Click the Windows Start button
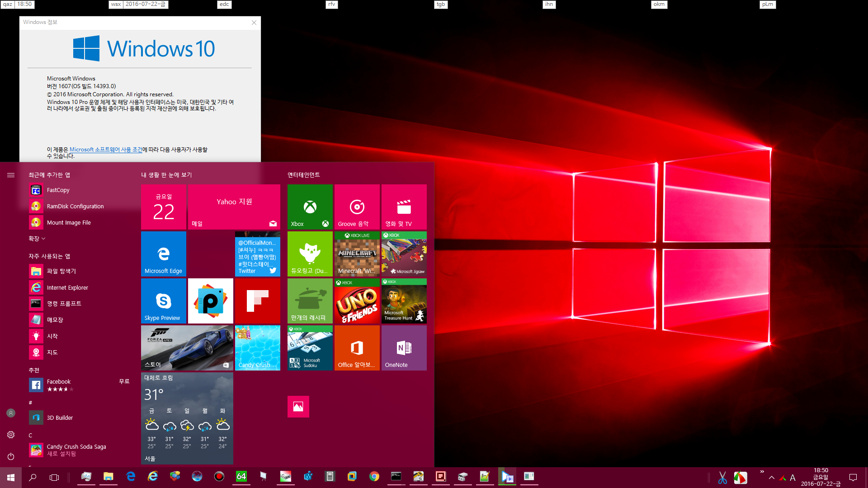Image resolution: width=868 pixels, height=488 pixels. point(11,477)
